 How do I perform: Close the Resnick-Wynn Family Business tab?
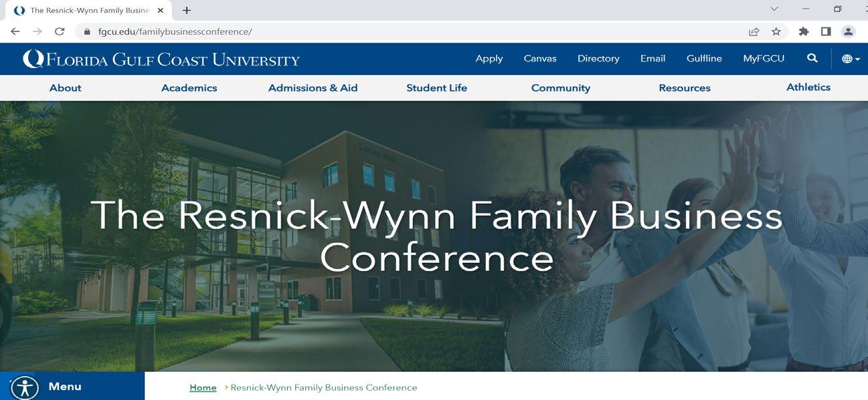pos(161,10)
